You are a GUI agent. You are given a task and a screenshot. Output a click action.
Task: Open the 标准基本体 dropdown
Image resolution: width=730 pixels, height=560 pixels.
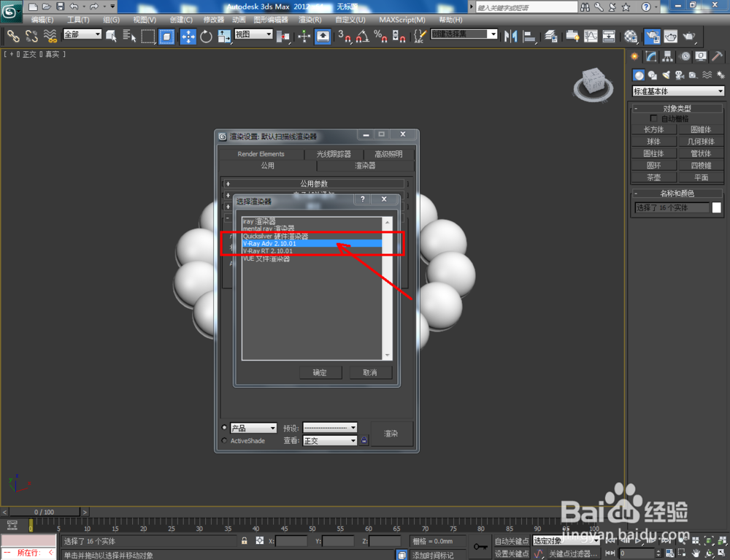[x=677, y=91]
